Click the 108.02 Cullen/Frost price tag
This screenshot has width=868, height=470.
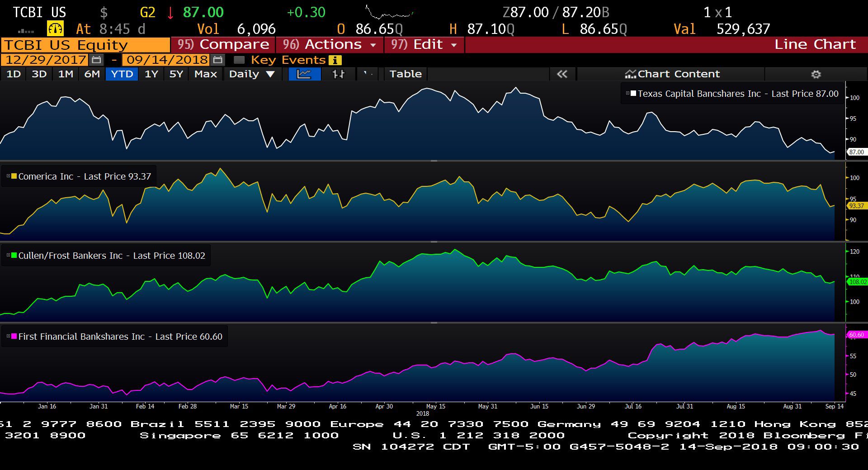pyautogui.click(x=857, y=282)
